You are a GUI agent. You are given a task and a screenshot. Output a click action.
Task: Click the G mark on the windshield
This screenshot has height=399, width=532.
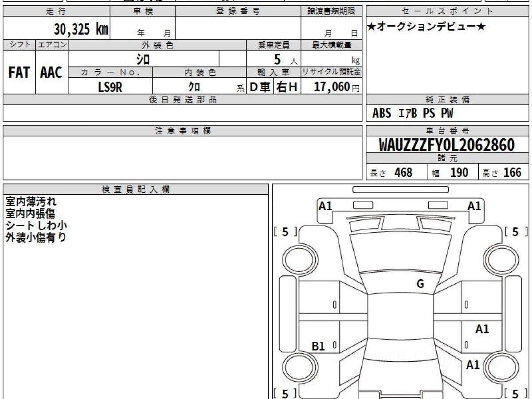(x=420, y=284)
